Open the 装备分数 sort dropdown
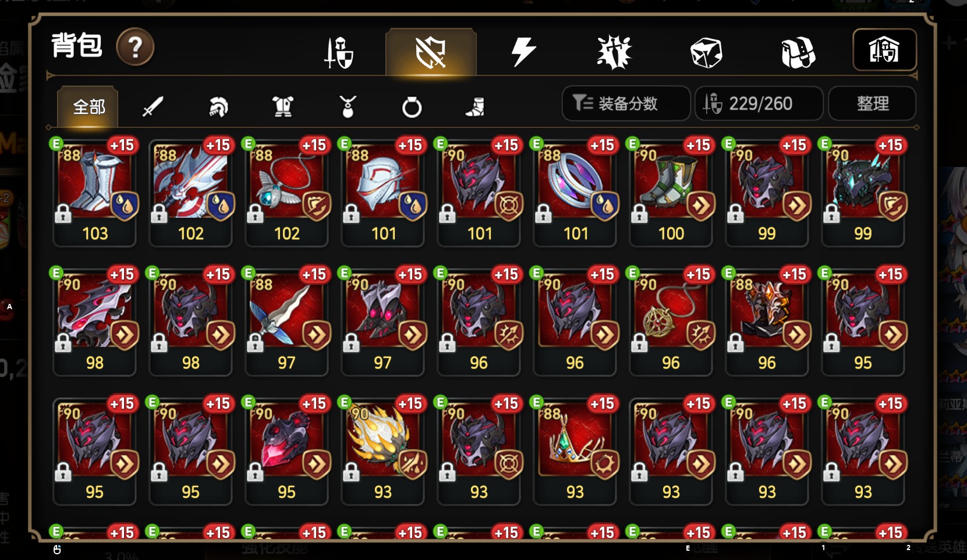The width and height of the screenshot is (967, 560). [x=626, y=104]
